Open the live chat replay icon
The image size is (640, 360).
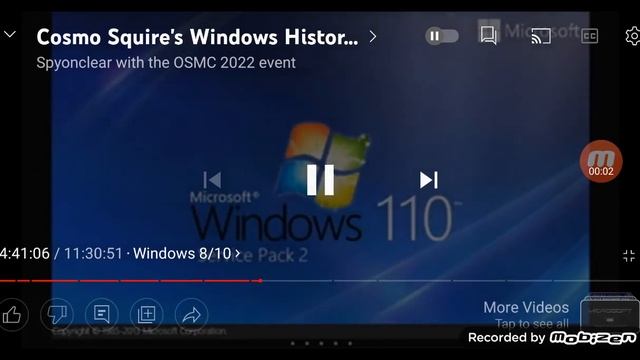489,36
